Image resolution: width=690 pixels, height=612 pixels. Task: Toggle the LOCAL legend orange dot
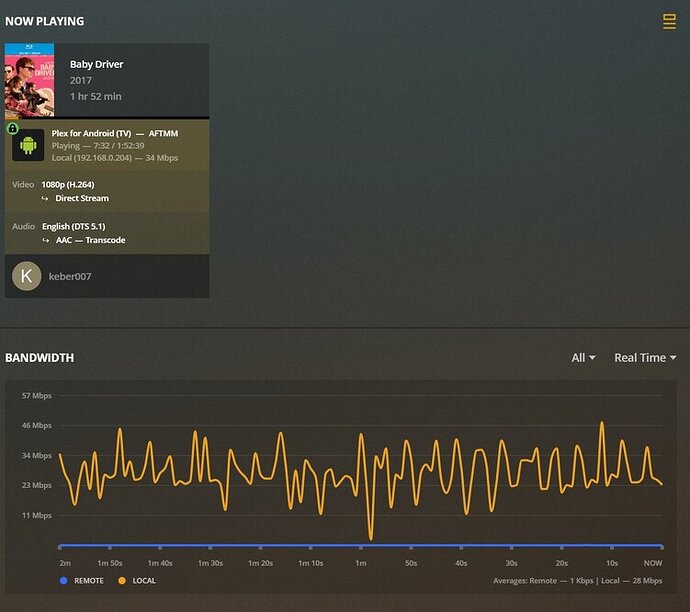coord(122,581)
